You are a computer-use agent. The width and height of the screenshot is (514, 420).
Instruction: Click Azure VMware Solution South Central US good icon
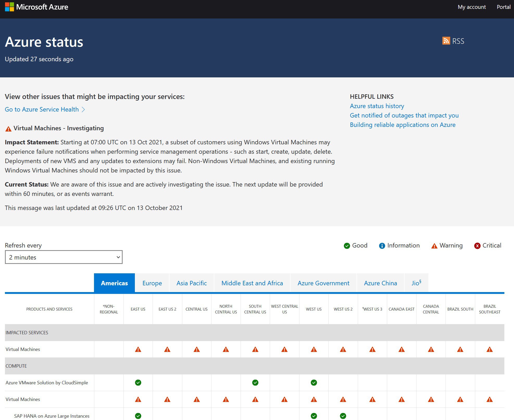coord(255,382)
